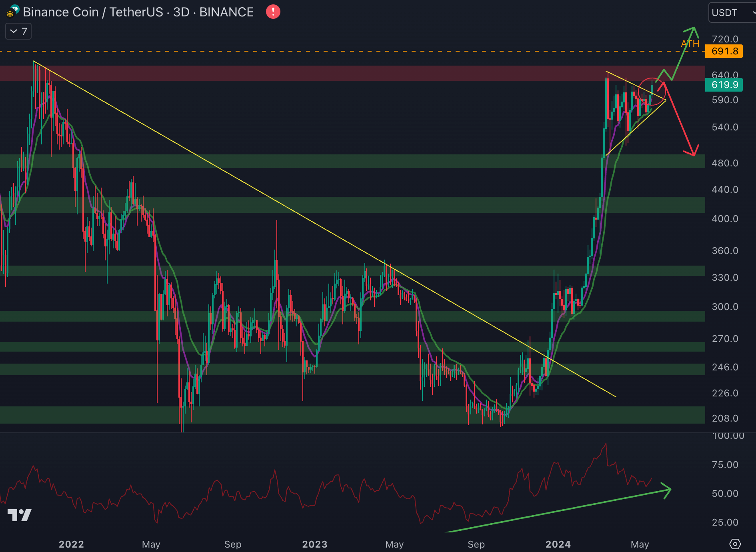Click the Binance Coin symbol logo icon
This screenshot has width=756, height=552.
[13, 12]
